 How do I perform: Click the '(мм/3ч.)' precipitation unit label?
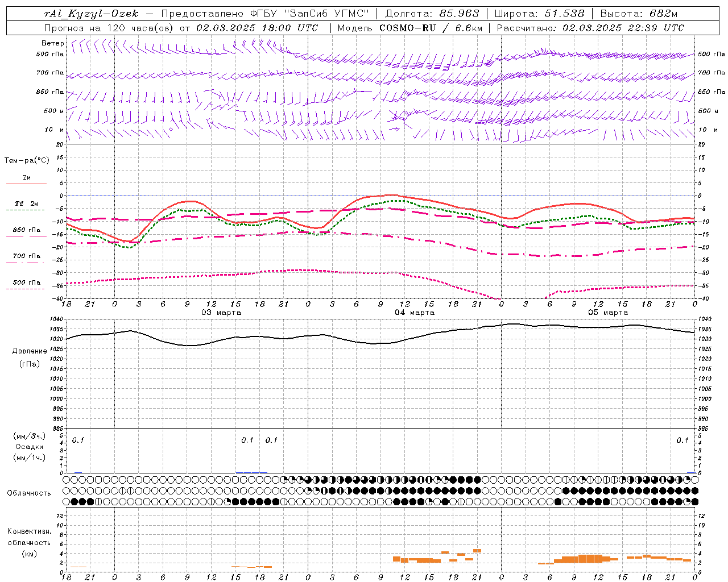point(30,436)
